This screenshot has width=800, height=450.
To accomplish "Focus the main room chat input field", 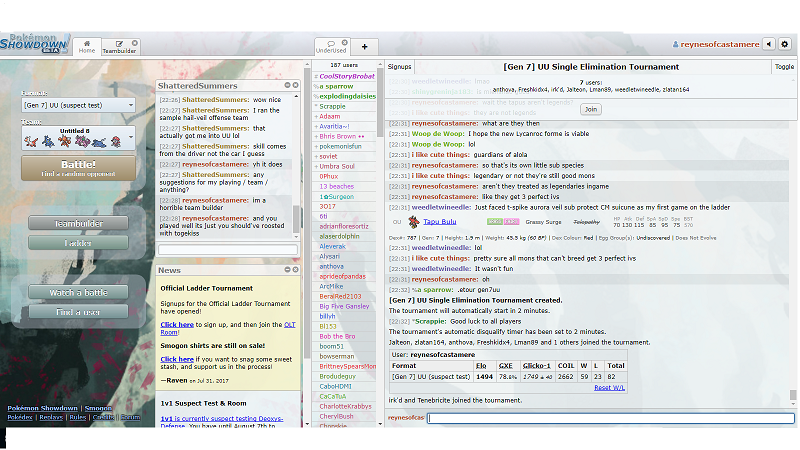I will click(610, 417).
